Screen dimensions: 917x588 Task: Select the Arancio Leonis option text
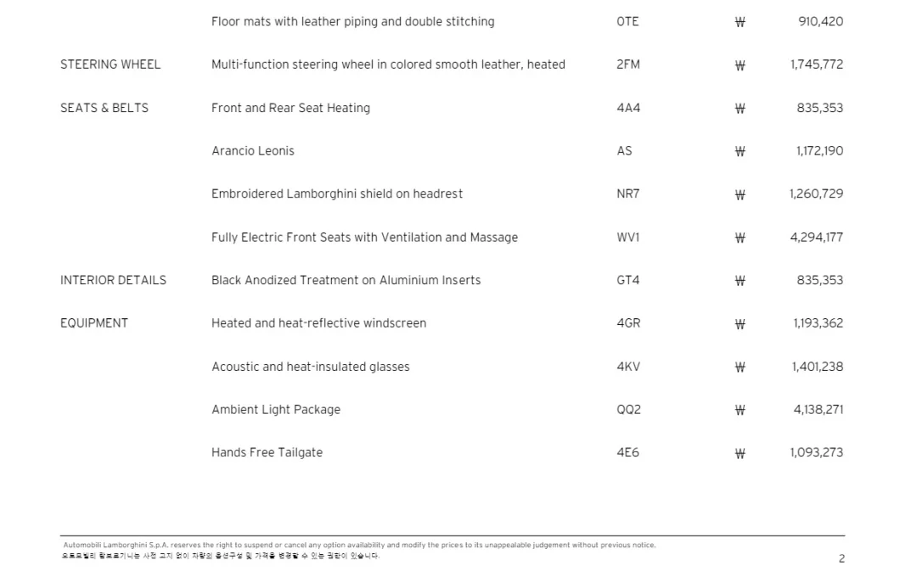253,151
